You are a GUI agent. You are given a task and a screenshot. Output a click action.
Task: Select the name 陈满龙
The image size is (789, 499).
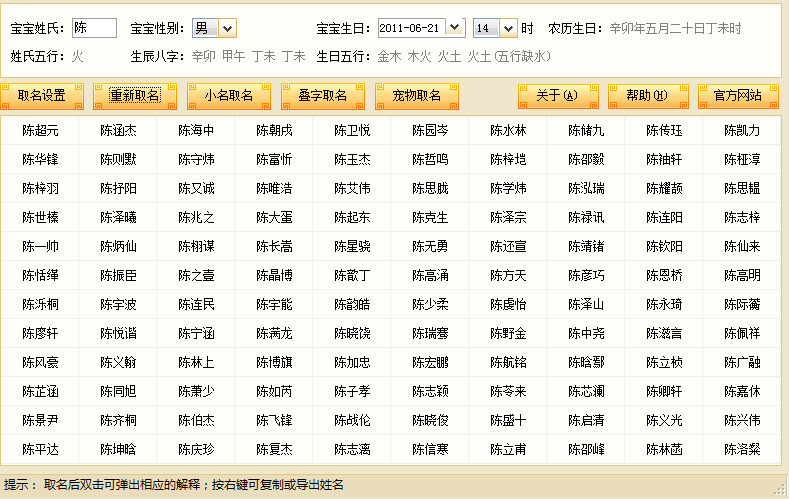(274, 333)
